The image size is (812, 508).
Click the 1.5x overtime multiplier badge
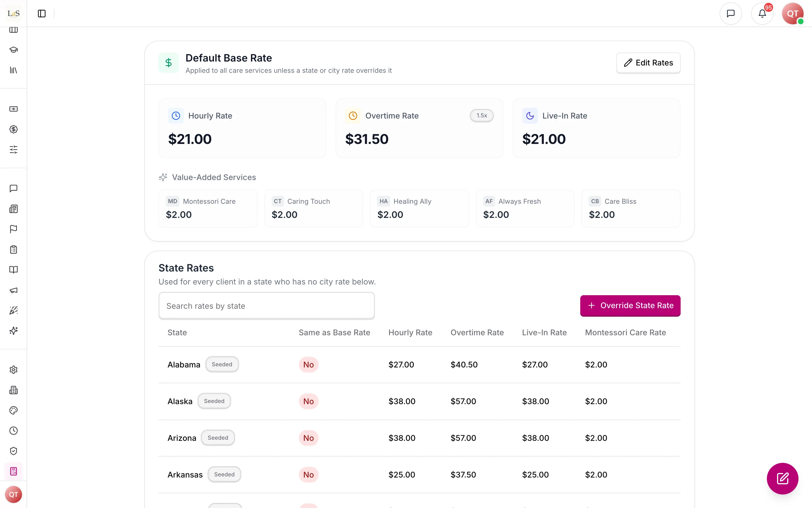[x=482, y=116]
